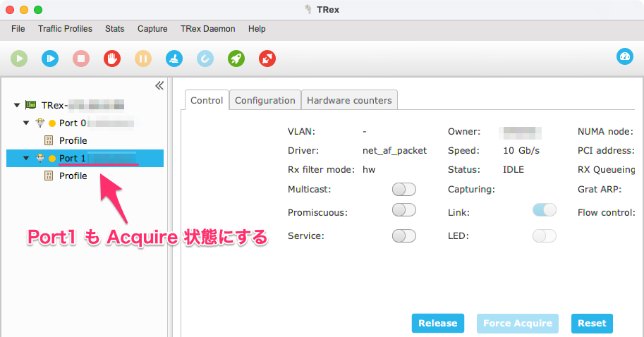Screen dimensions: 644x337
Task: Click the Flow control label
Action: (x=607, y=213)
